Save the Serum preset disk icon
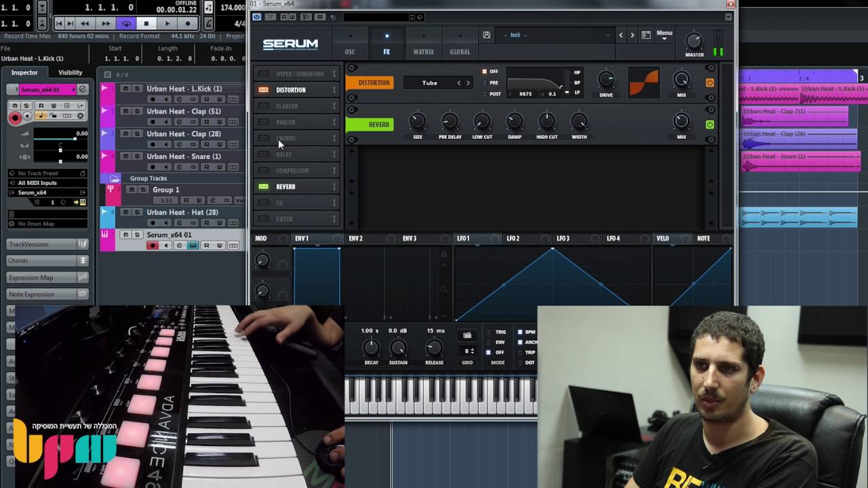Screen dimensions: 868x488 (x=486, y=35)
